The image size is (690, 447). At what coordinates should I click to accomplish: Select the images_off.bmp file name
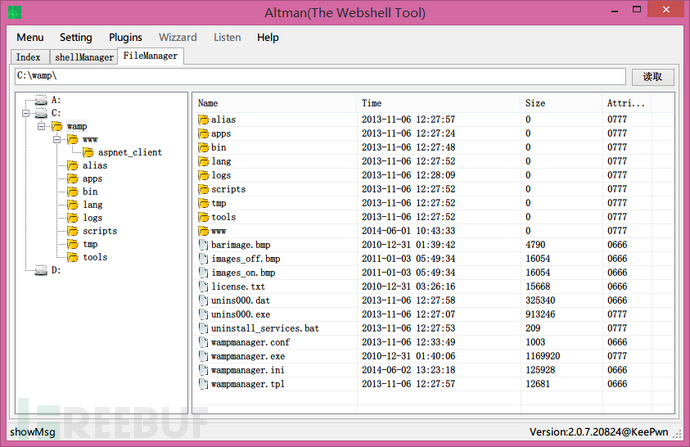point(246,259)
